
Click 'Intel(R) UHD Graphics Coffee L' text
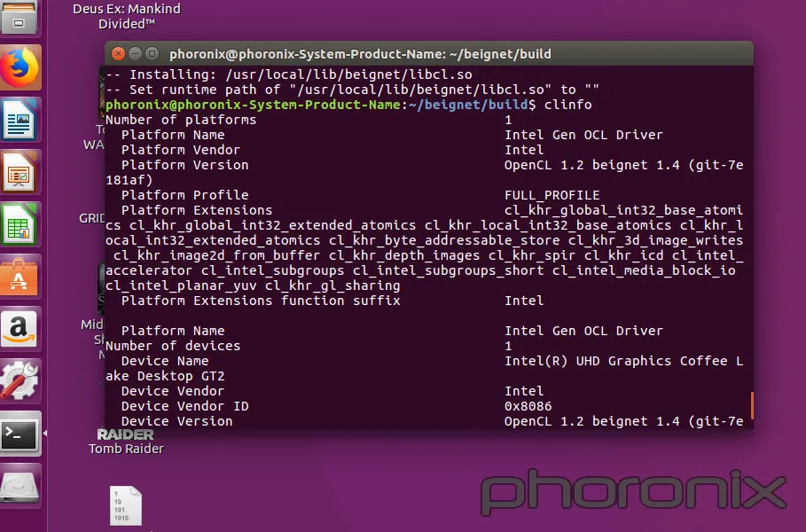(x=623, y=361)
